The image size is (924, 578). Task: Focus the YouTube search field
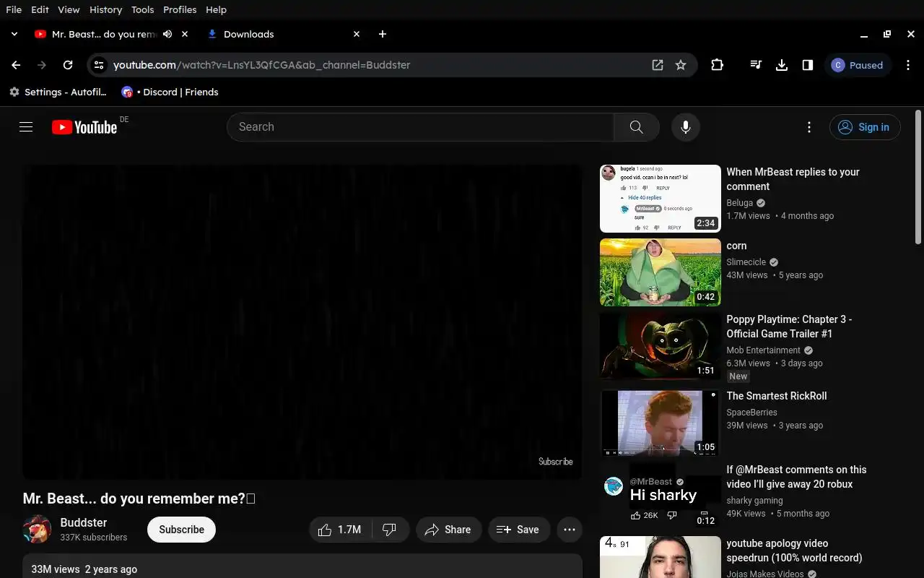[420, 127]
